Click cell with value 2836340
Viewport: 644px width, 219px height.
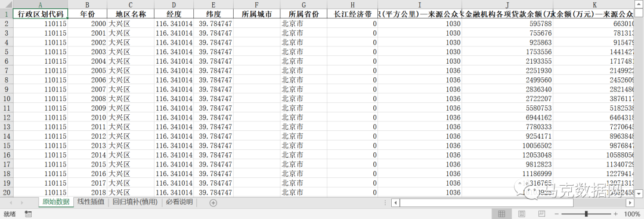click(x=507, y=89)
